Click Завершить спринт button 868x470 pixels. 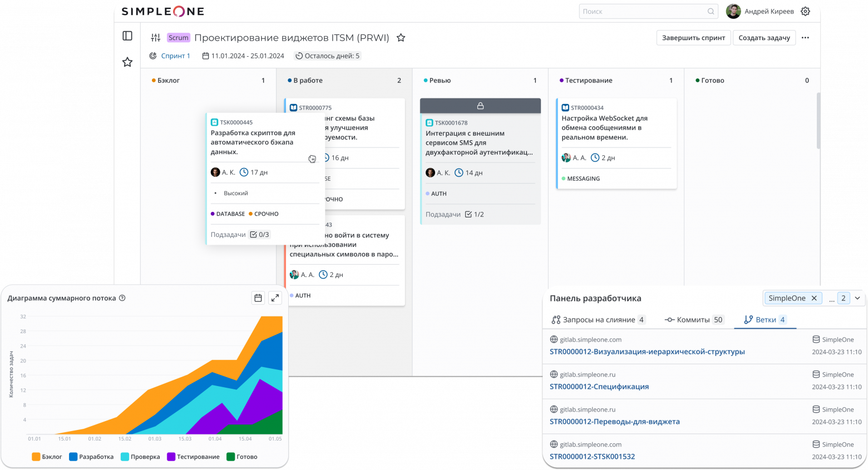tap(693, 38)
